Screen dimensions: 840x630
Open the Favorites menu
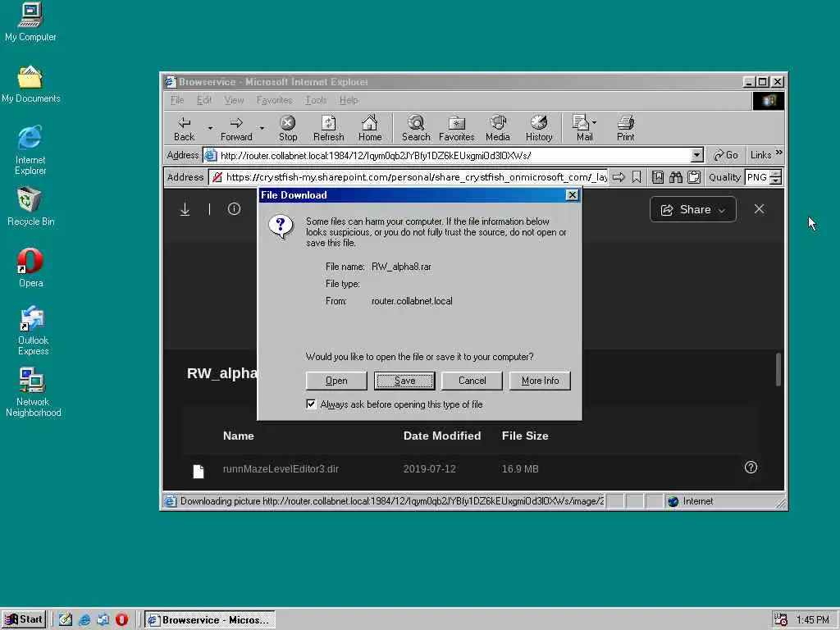click(x=274, y=100)
